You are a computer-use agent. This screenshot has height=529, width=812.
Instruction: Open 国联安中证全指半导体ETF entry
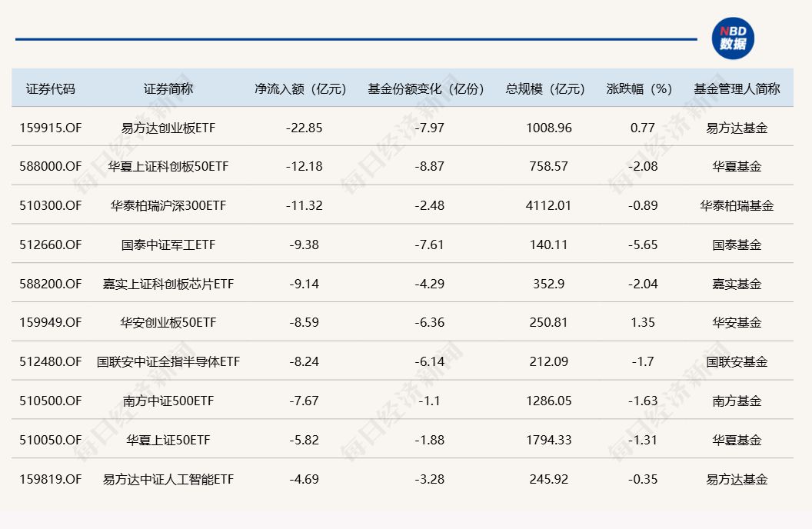(x=168, y=361)
